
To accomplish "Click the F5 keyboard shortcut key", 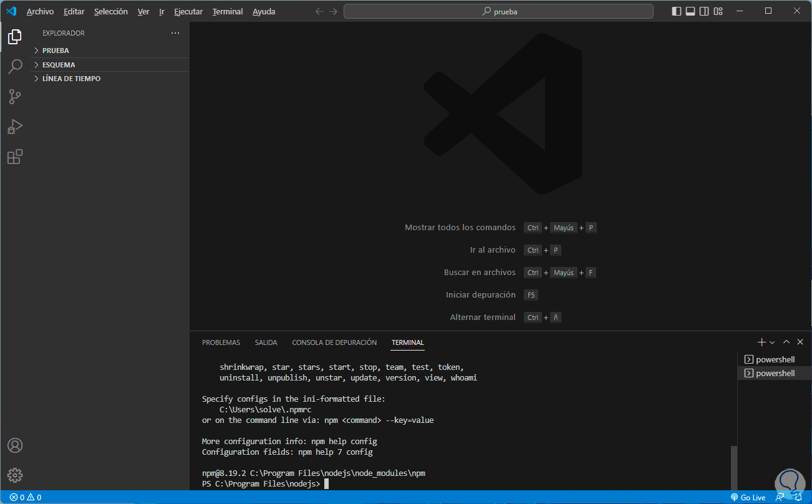I will point(531,295).
